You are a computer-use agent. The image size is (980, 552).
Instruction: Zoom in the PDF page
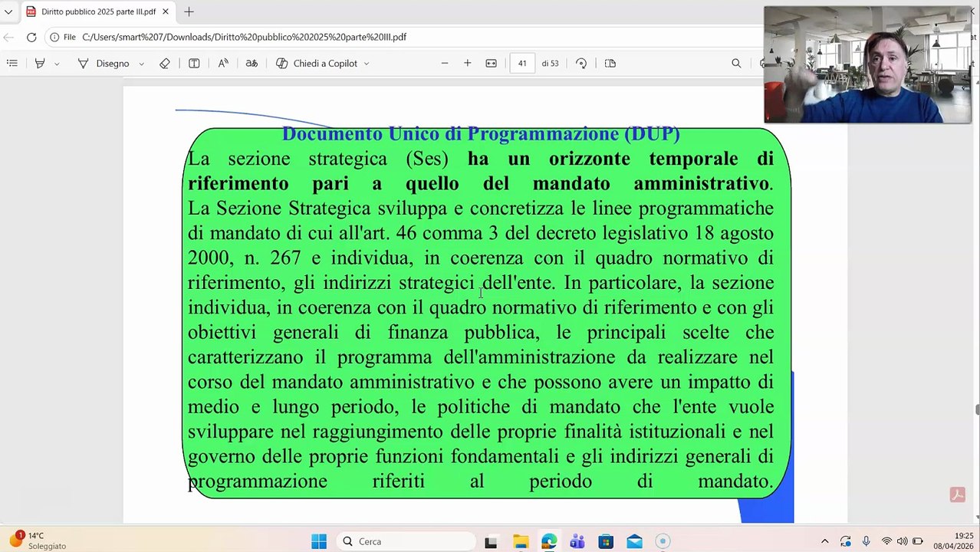pos(468,64)
